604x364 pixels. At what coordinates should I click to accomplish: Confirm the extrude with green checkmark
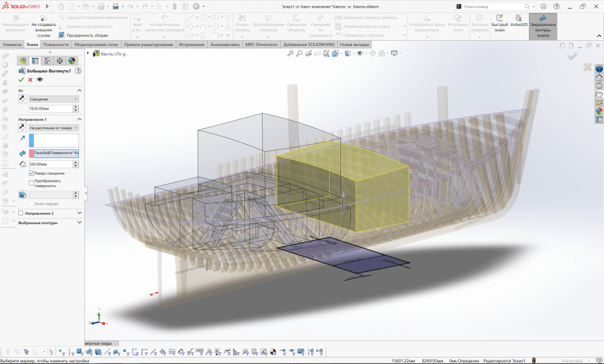click(x=21, y=80)
